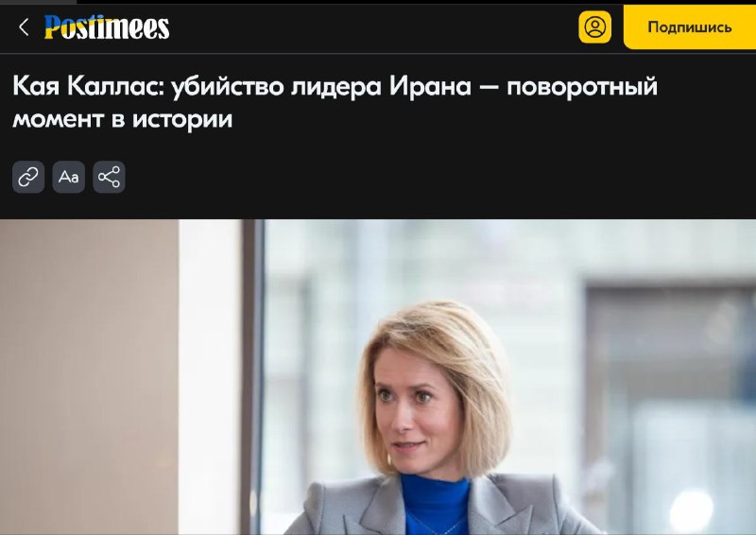The width and height of the screenshot is (756, 535).
Task: Click the word "Ирана" in the headline
Action: coord(431,87)
